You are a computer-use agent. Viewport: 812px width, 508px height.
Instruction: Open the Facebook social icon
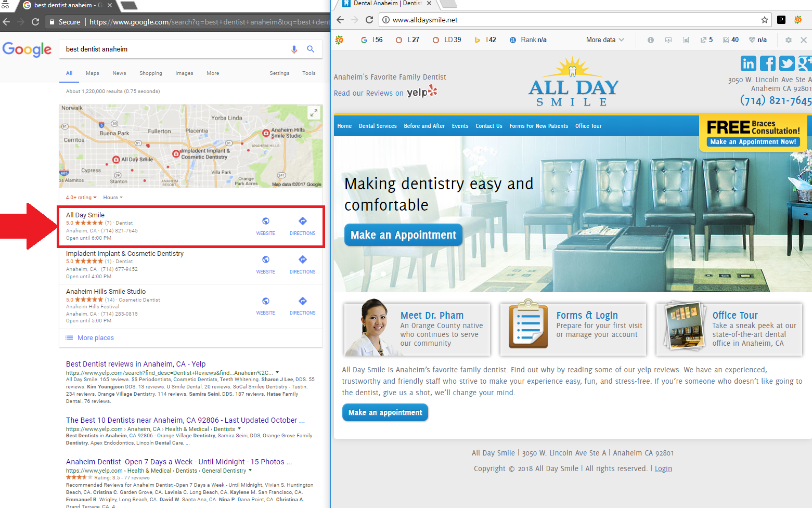click(x=767, y=63)
